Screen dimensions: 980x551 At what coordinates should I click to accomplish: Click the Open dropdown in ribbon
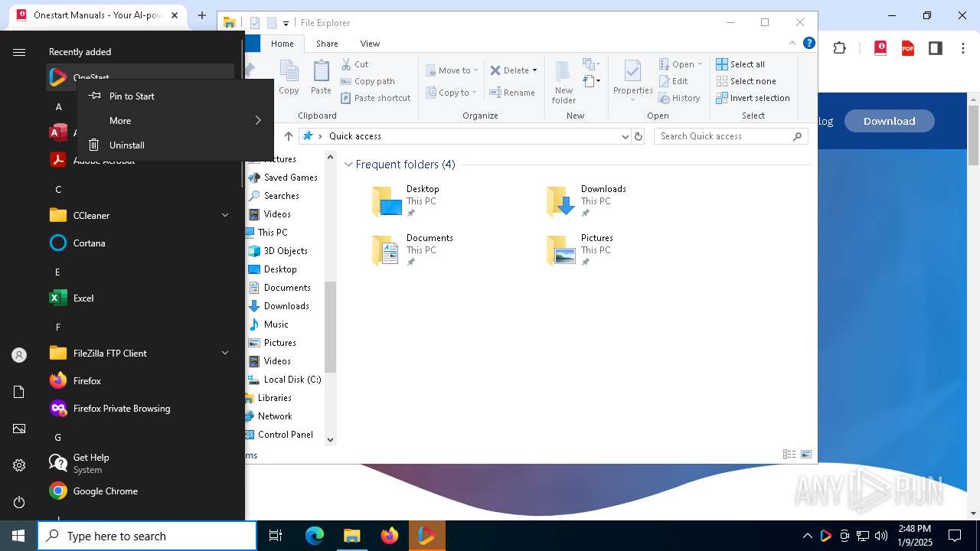(x=680, y=64)
